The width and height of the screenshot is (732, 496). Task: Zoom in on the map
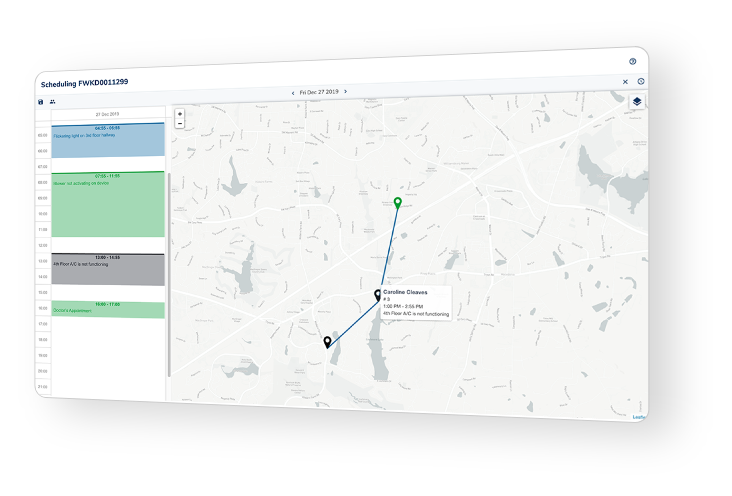180,114
